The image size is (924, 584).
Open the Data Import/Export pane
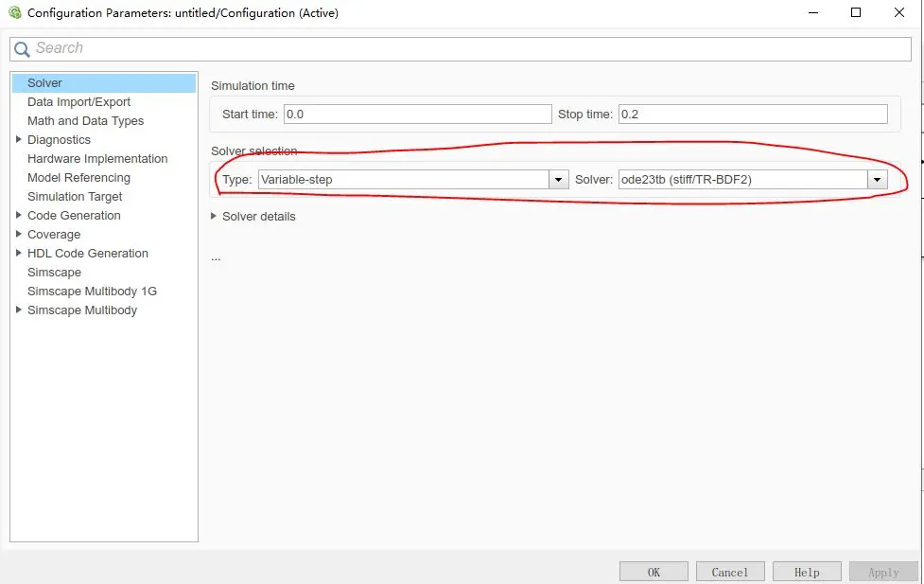point(78,102)
